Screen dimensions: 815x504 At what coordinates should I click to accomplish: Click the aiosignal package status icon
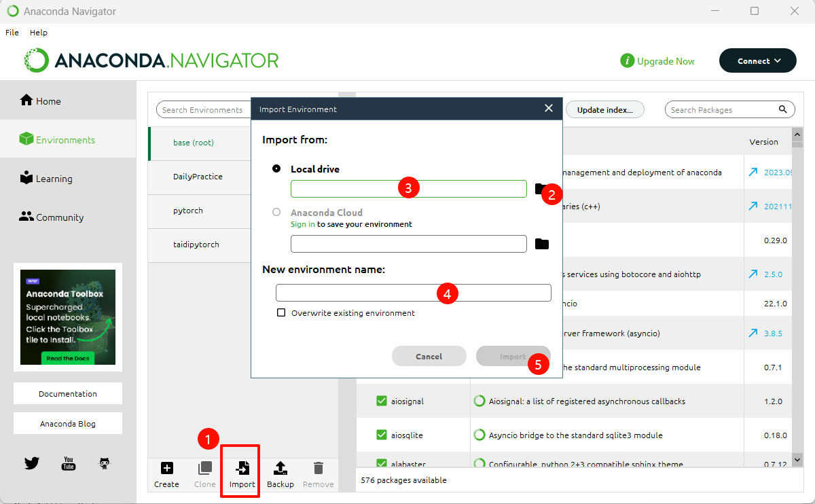[479, 401]
